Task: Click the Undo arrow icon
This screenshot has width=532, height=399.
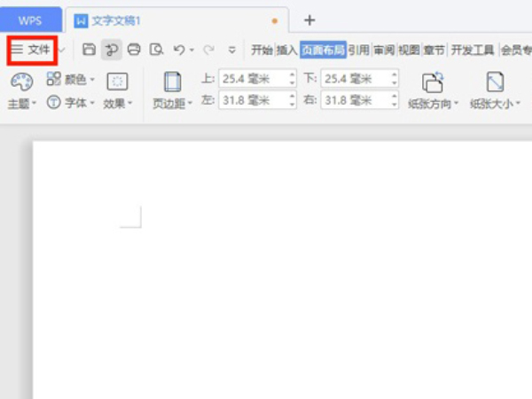Action: point(179,50)
